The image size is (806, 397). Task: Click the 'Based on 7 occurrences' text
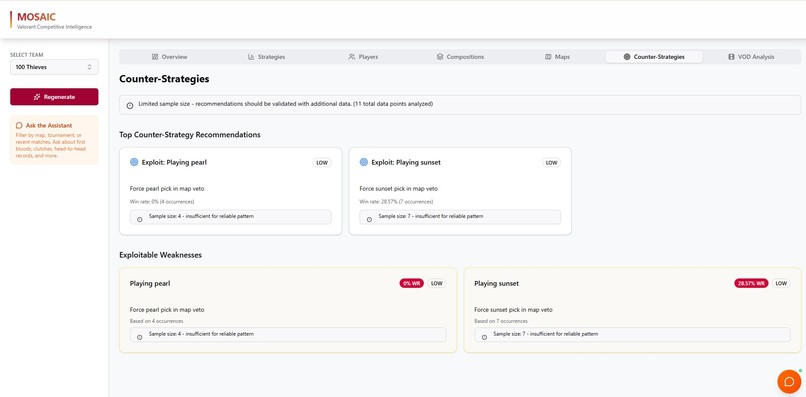click(x=501, y=321)
